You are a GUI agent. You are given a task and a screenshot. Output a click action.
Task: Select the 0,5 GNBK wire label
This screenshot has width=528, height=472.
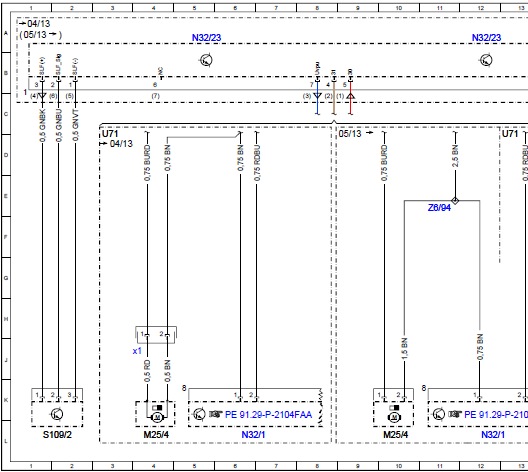(42, 125)
